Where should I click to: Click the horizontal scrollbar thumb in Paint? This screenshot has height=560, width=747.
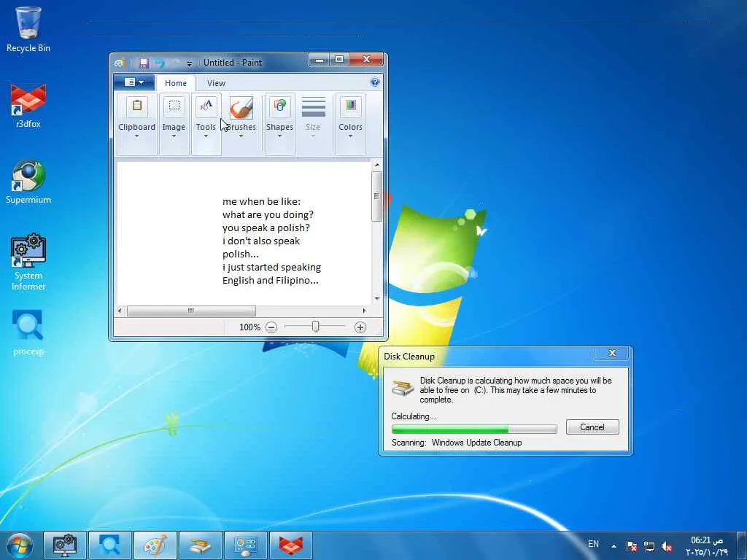click(191, 311)
